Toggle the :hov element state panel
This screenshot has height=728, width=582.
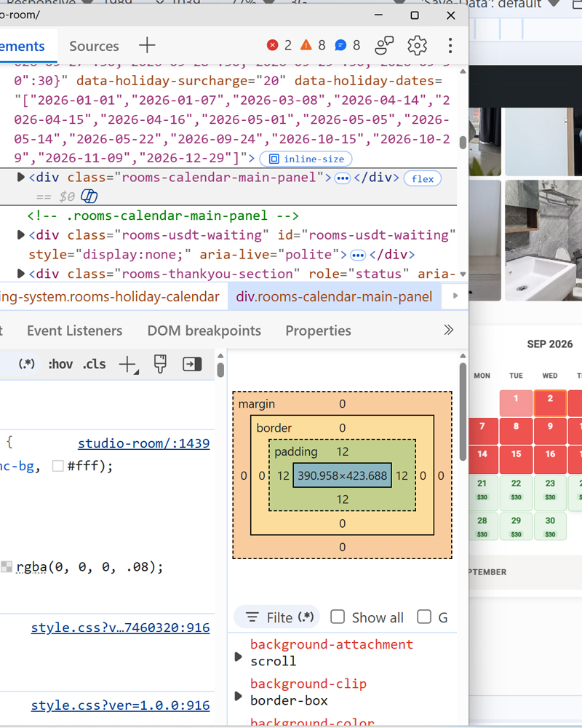pos(60,365)
